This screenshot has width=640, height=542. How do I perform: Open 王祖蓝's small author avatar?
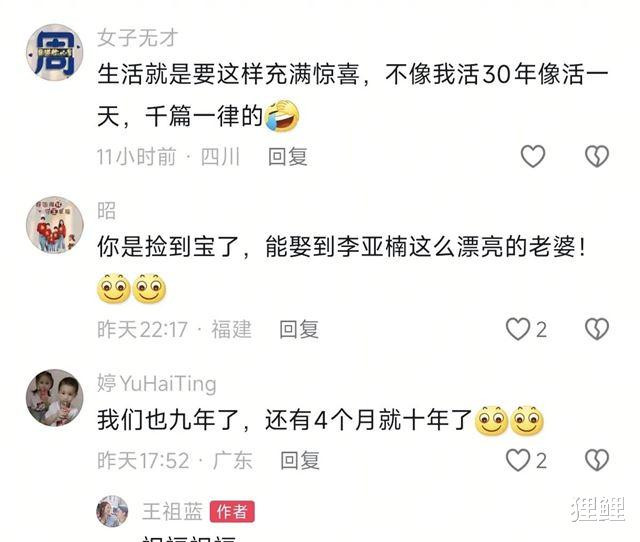tap(112, 511)
